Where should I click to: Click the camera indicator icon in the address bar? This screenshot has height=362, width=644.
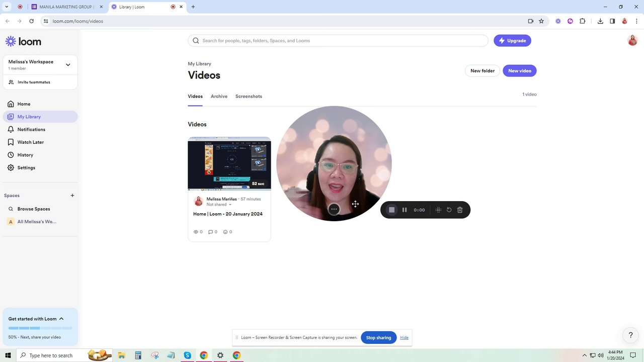pyautogui.click(x=530, y=21)
